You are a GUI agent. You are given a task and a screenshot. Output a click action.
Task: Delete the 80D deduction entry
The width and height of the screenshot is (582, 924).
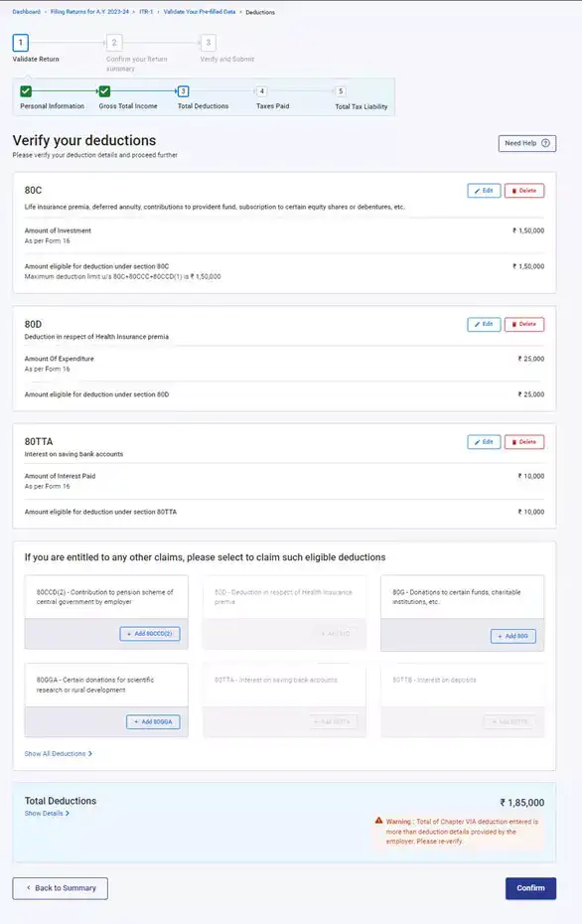click(524, 324)
